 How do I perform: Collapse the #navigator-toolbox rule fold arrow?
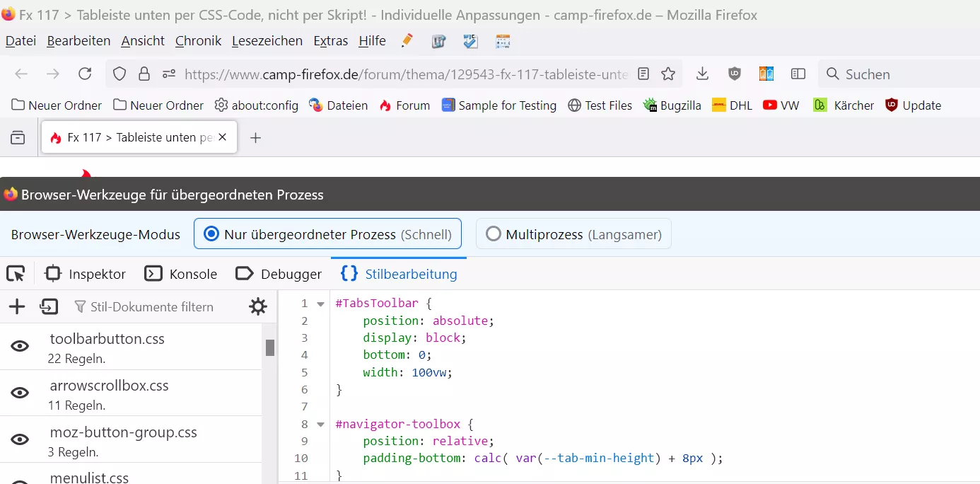pyautogui.click(x=320, y=425)
